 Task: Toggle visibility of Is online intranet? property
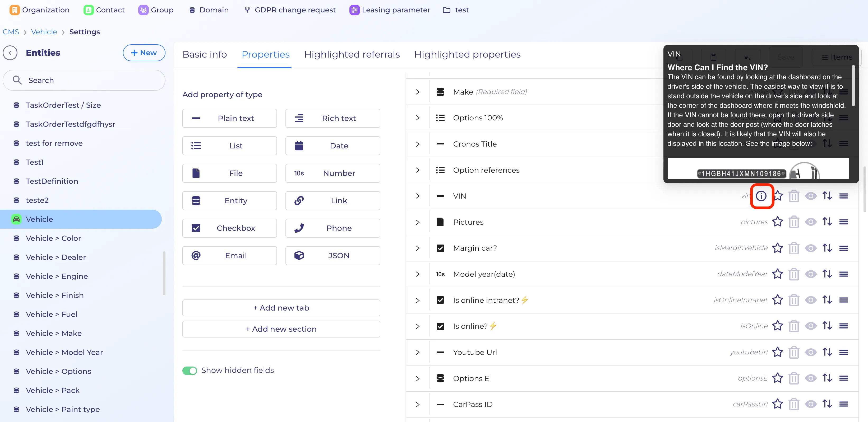point(811,300)
